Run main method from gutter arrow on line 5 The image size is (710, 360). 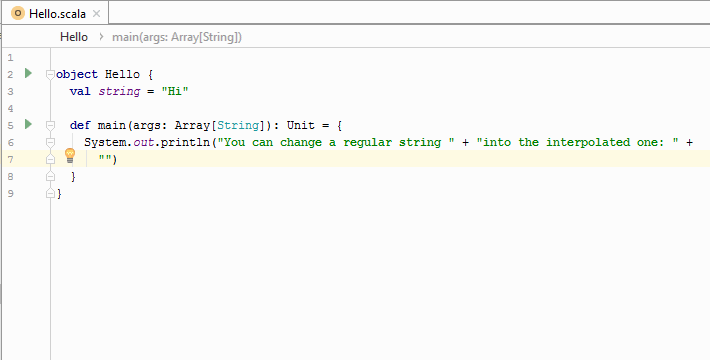pos(28,124)
